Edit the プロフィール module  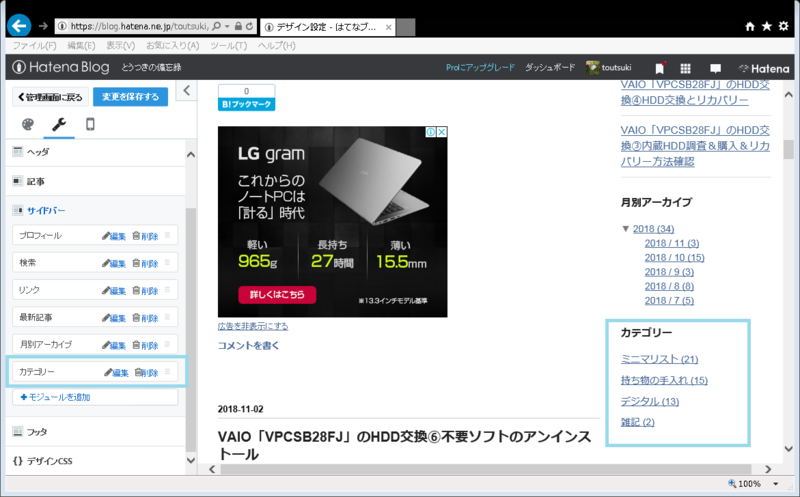pyautogui.click(x=114, y=236)
